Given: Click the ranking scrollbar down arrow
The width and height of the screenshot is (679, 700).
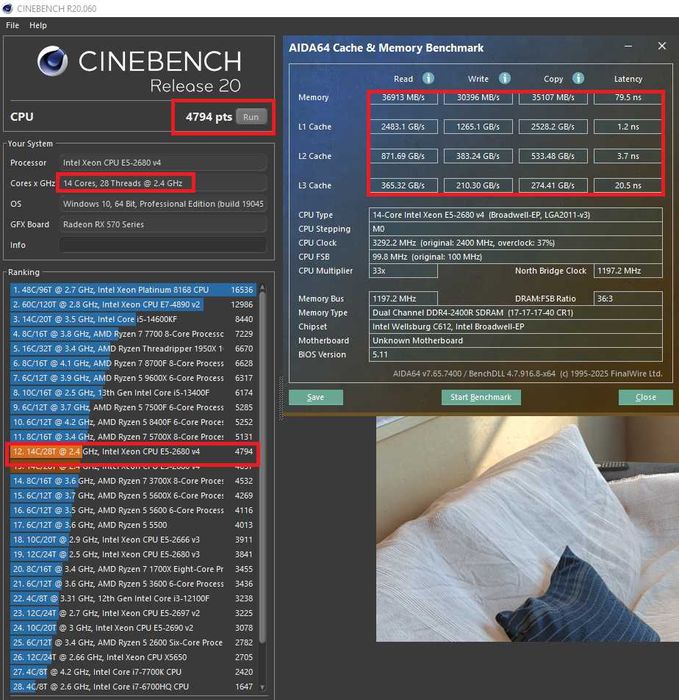Looking at the screenshot, I should (x=262, y=688).
